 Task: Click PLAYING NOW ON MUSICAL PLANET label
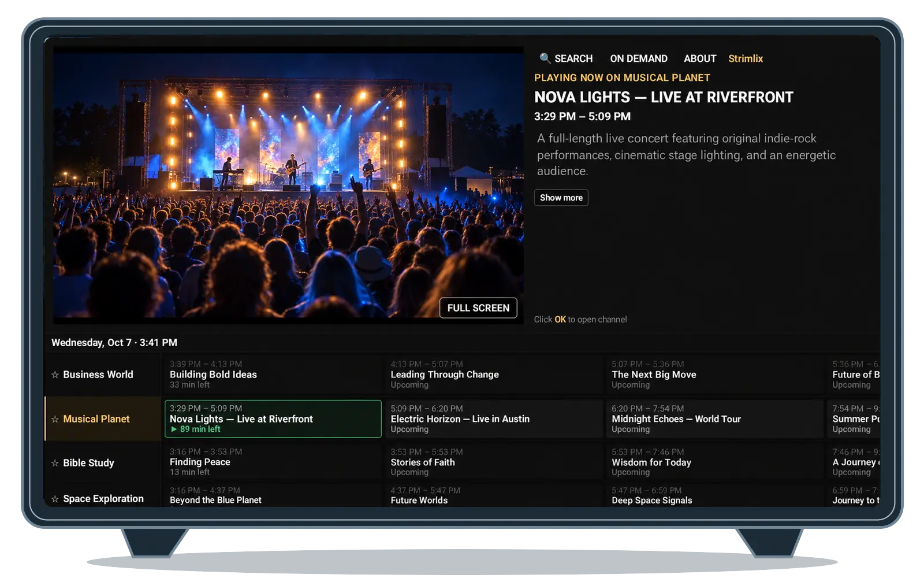[x=622, y=77]
